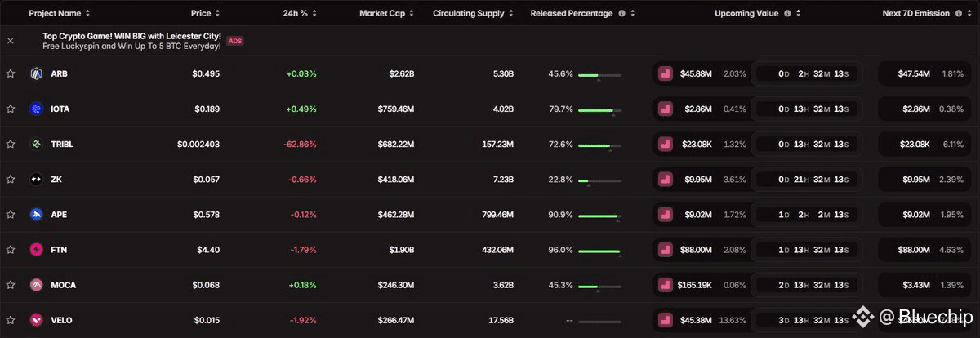Viewport: 980px width, 338px height.
Task: Open the ARB project page
Action: pos(59,73)
